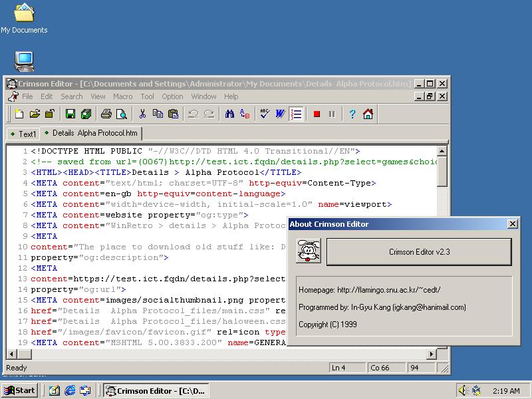Run spell check from the toolbar
Image resolution: width=532 pixels, height=399 pixels.
pyautogui.click(x=264, y=114)
